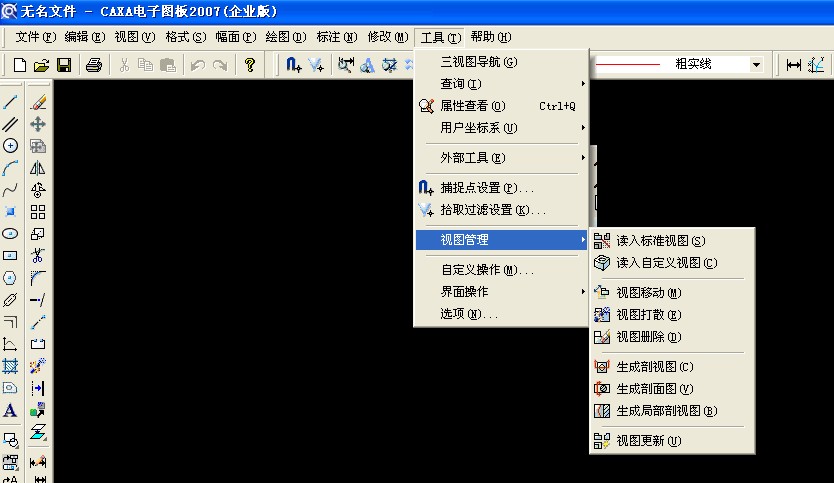Screen dimensions: 834x483
Task: Select the Ellipse drawing tool
Action: click(10, 234)
